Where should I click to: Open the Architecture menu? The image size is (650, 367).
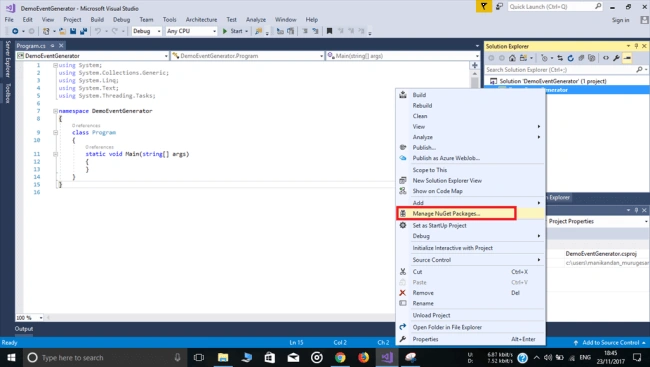coord(201,19)
